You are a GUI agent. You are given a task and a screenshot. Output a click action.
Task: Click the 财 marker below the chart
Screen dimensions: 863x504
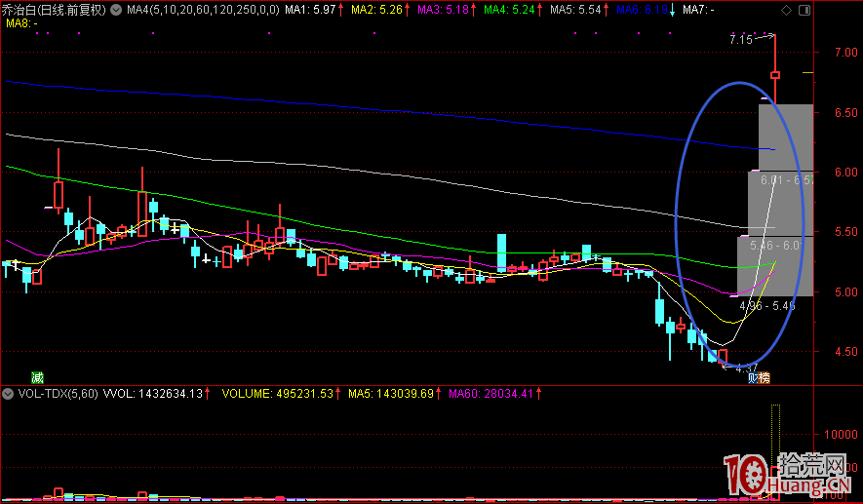(753, 378)
